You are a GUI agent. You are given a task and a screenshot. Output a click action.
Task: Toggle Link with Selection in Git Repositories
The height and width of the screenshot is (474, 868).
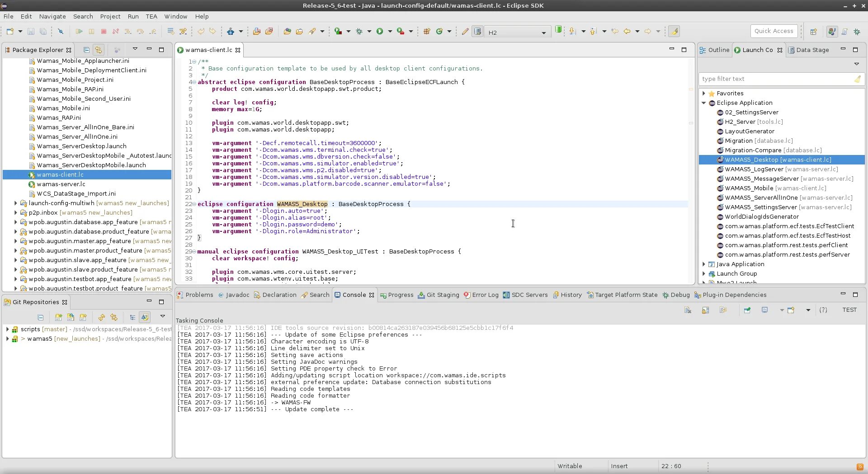pos(114,317)
